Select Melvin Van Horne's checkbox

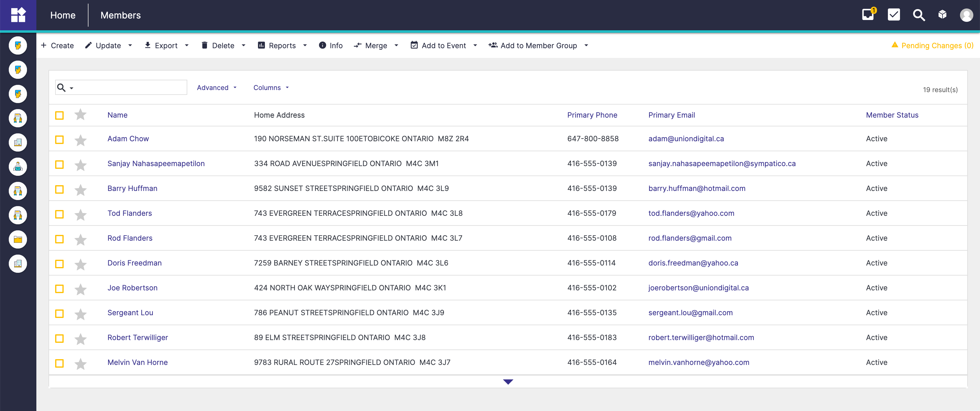coord(59,363)
